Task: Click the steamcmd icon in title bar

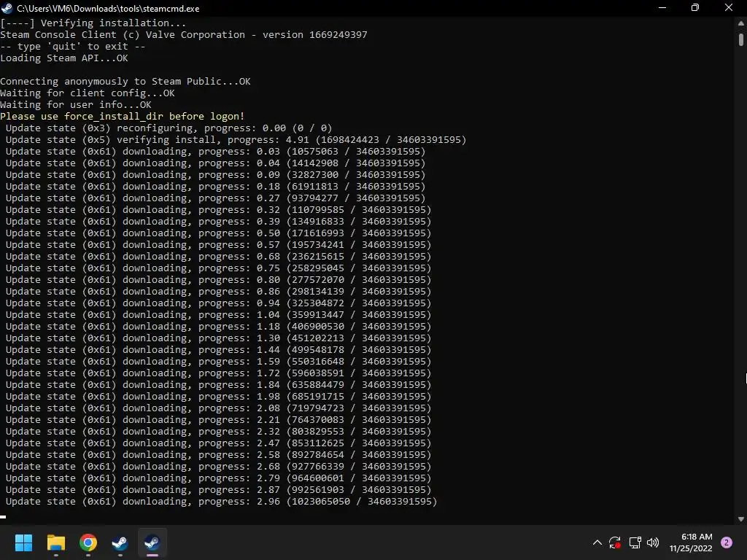Action: 7,8
